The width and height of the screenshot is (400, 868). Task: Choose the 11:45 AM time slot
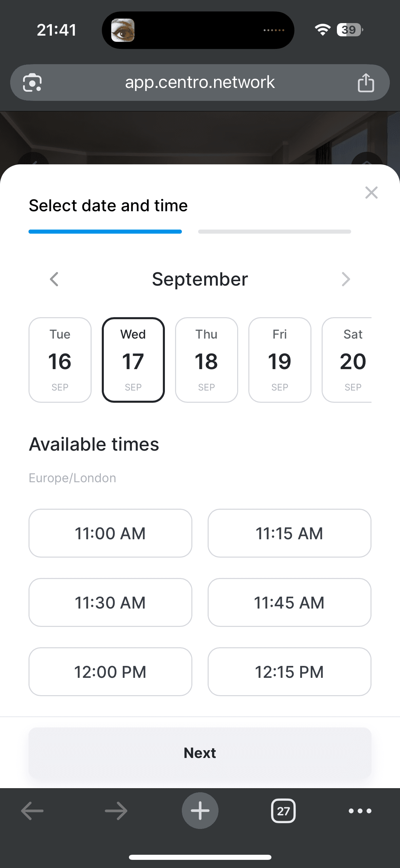click(x=289, y=602)
